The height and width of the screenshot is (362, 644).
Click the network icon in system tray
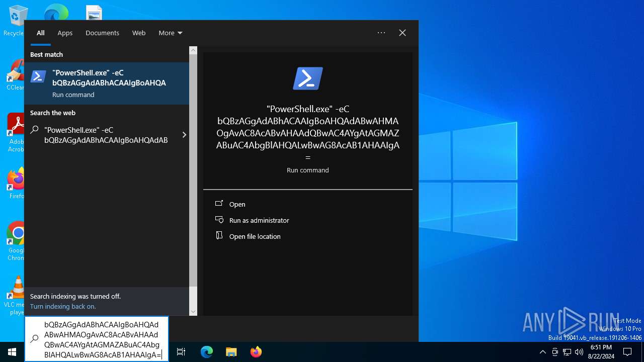567,352
